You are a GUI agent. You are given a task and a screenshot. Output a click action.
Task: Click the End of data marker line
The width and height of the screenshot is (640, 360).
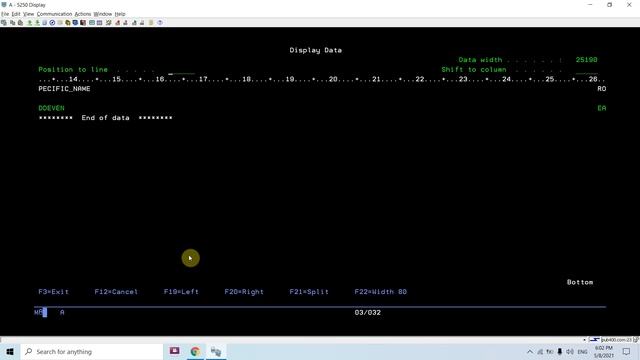click(105, 118)
